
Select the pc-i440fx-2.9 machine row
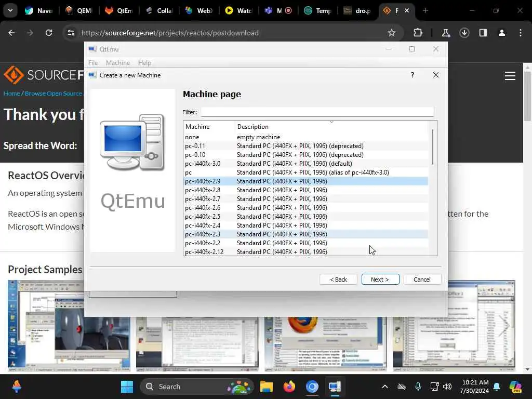coord(305,181)
